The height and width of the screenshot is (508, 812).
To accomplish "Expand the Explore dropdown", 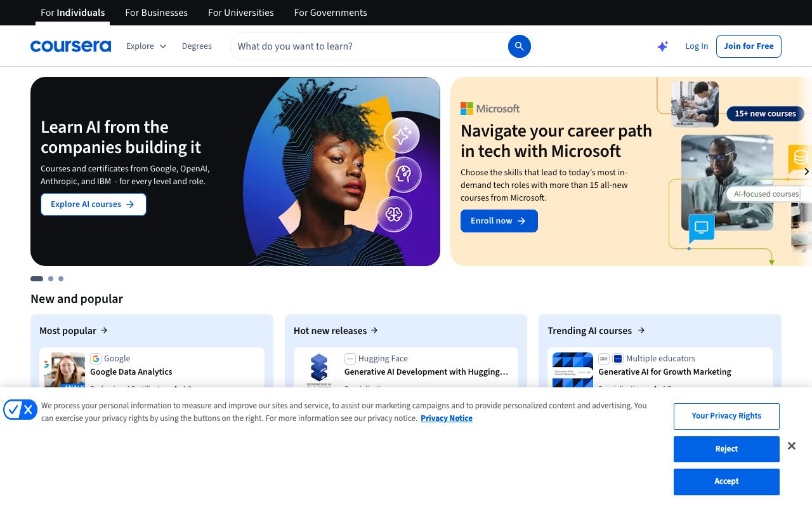I will (x=146, y=46).
